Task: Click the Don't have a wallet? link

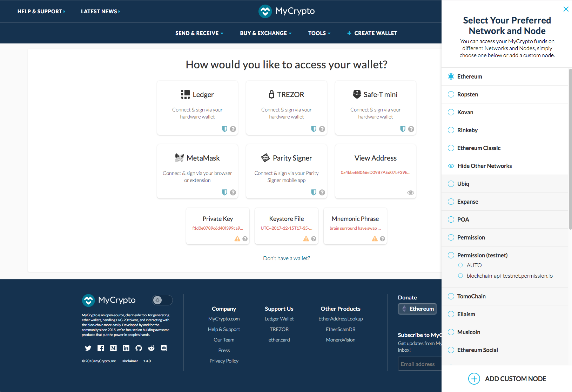Action: click(x=287, y=258)
